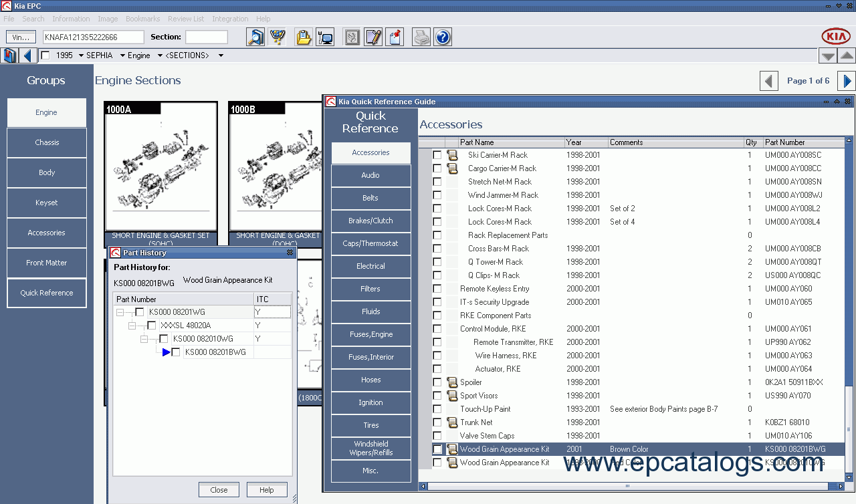Screen dimensions: 856x504
Task: Open the Bookmarks menu
Action: (142, 19)
